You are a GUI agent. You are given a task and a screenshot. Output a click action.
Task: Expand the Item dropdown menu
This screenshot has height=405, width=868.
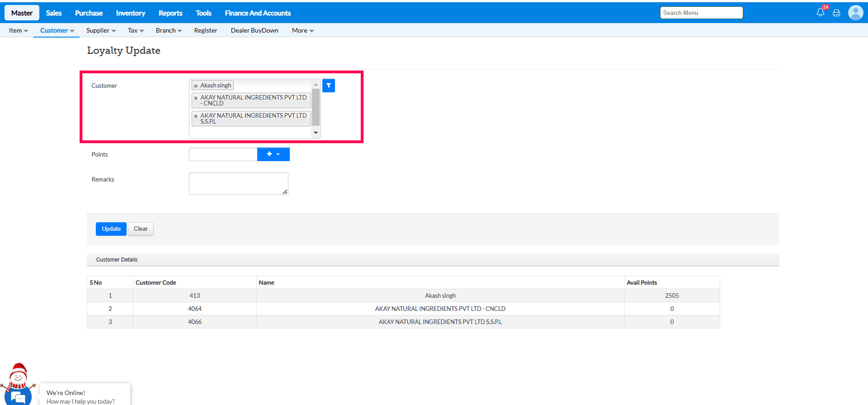tap(19, 30)
